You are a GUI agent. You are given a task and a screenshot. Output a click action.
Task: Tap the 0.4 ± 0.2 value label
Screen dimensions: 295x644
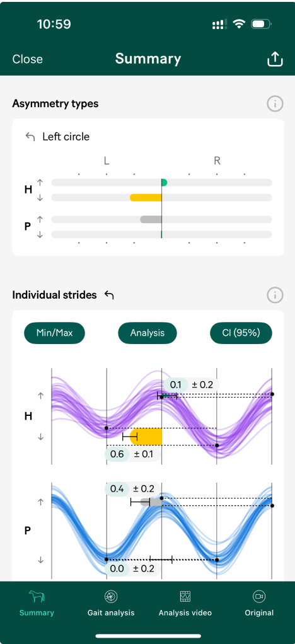tap(133, 489)
